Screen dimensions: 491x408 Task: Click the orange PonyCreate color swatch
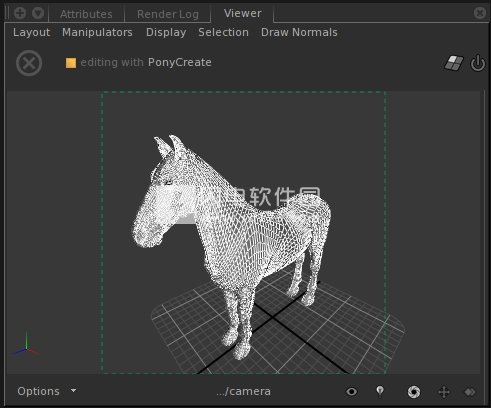pyautogui.click(x=71, y=63)
